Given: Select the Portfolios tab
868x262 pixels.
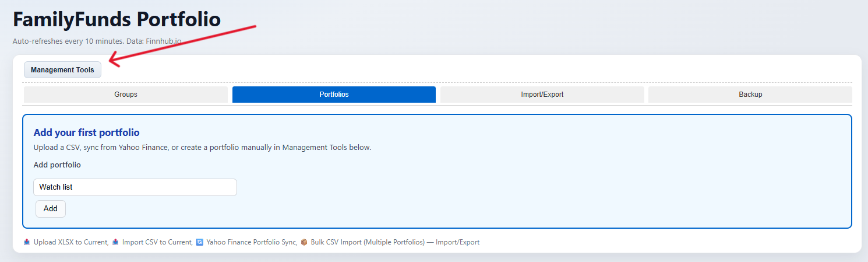Looking at the screenshot, I should point(334,95).
